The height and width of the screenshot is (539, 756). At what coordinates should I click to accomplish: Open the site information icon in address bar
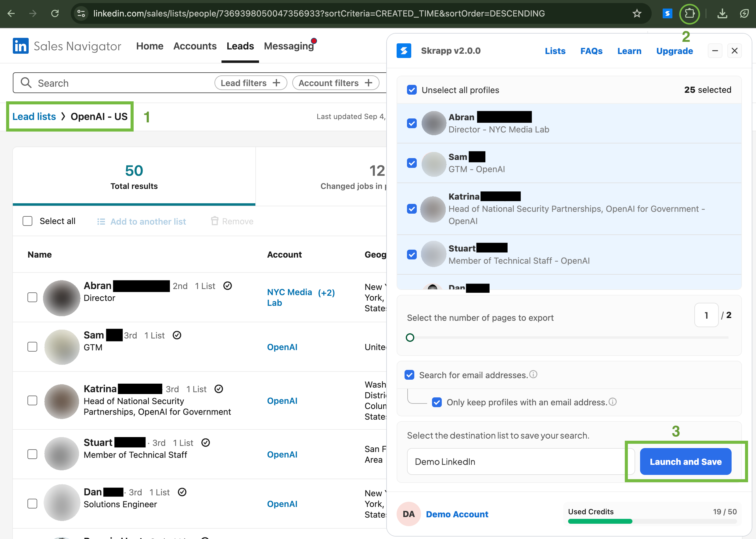[x=81, y=14]
